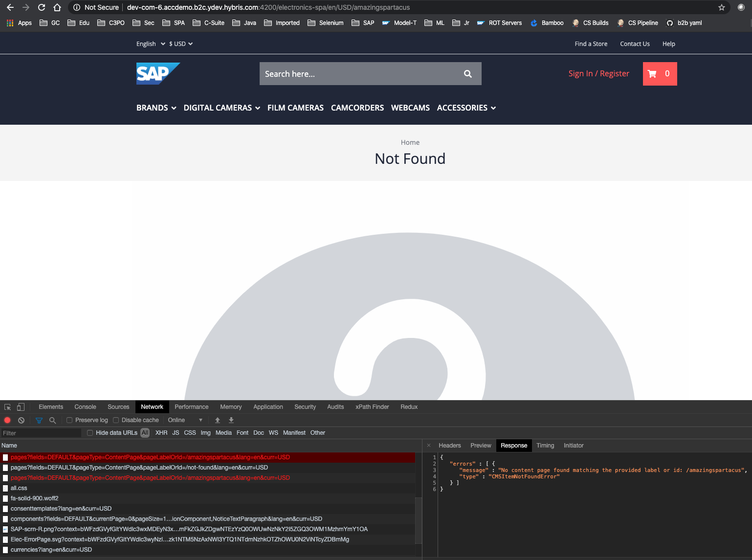
Task: Clear the network request list
Action: [x=21, y=420]
